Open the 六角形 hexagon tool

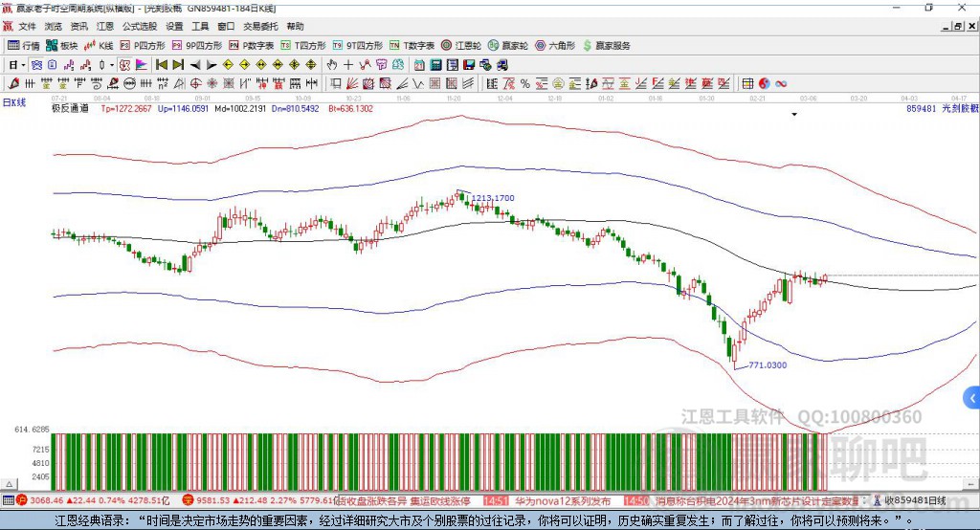click(556, 45)
